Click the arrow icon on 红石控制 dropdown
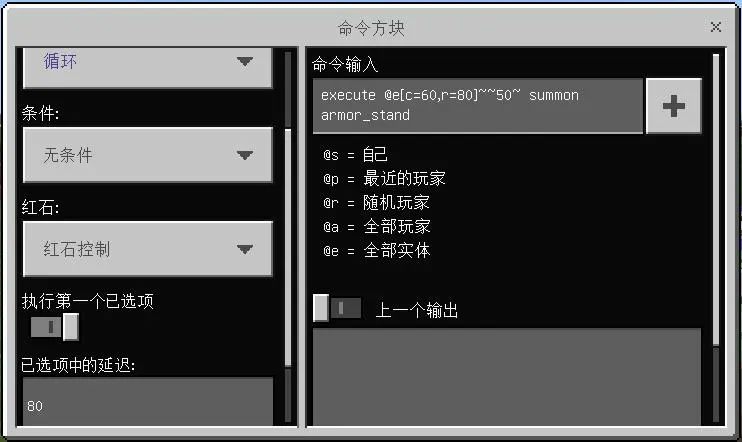The width and height of the screenshot is (742, 442). pyautogui.click(x=245, y=249)
